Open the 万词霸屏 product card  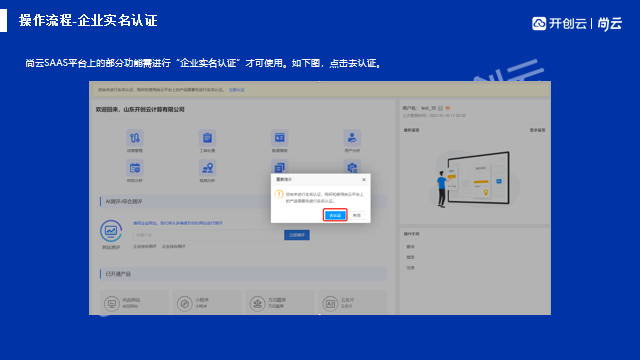pos(280,303)
